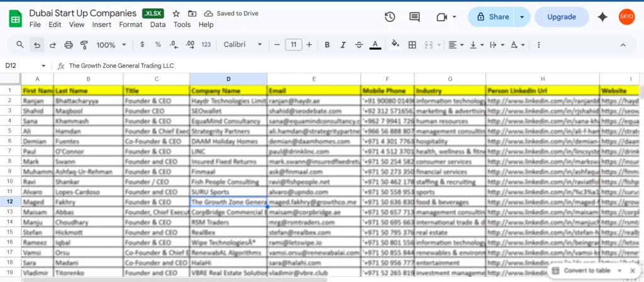
Task: Open the SKYO account avatar
Action: coord(627,17)
